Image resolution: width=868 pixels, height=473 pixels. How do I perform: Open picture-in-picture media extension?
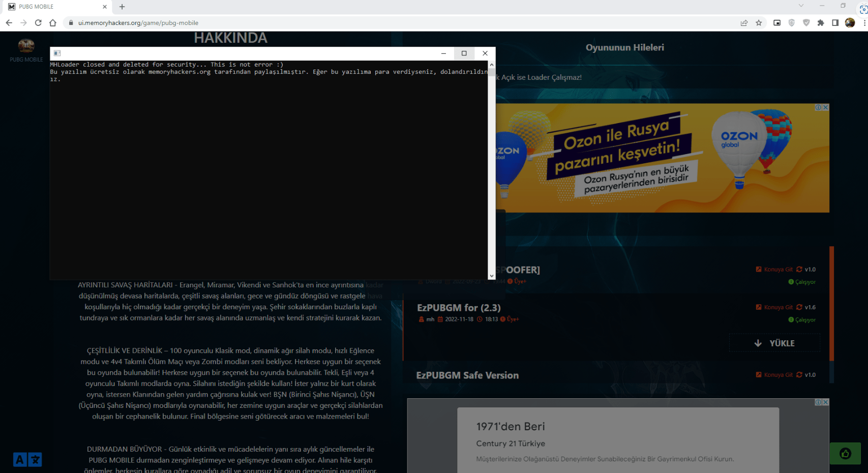tap(777, 23)
